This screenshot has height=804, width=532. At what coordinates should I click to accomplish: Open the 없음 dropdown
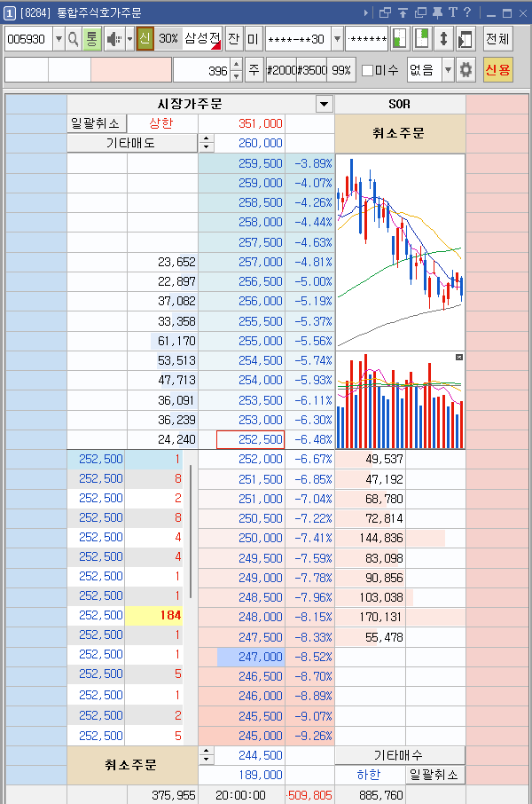pyautogui.click(x=448, y=70)
